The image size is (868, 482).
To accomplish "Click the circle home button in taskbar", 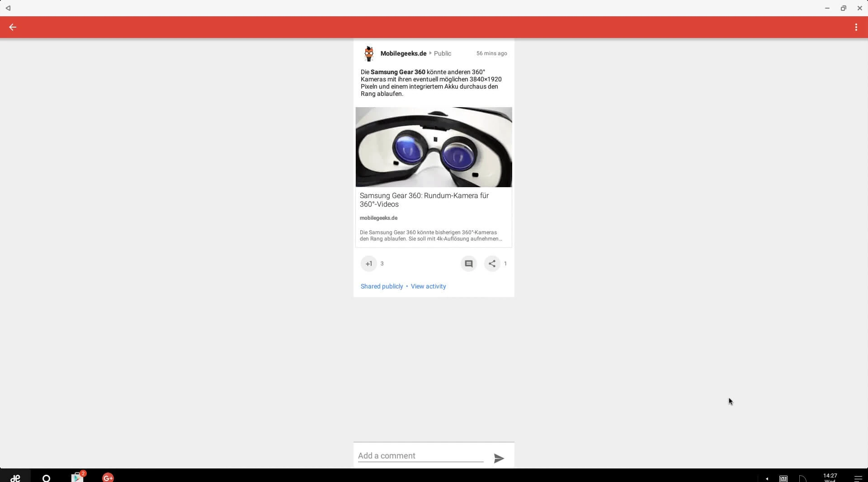I will [46, 478].
